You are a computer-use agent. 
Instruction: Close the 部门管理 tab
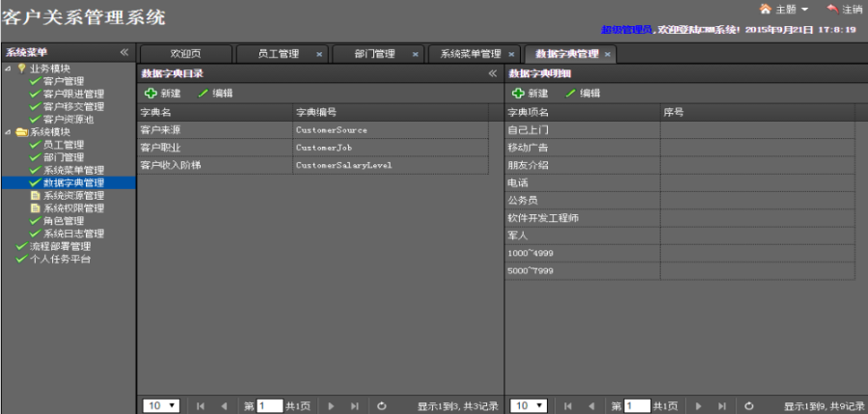[x=415, y=54]
